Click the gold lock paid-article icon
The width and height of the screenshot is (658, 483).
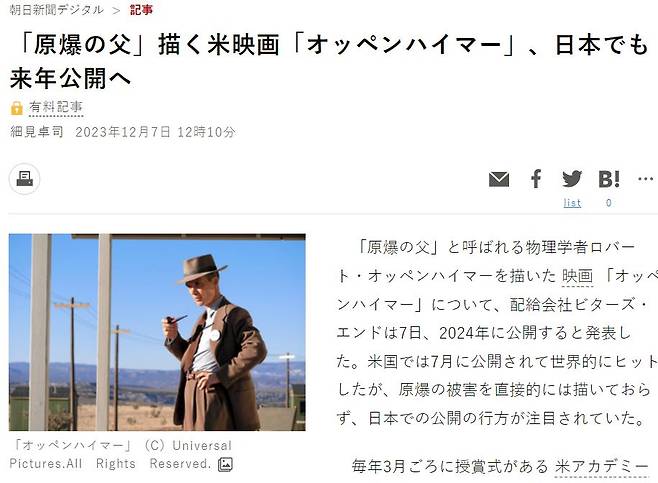[16, 108]
